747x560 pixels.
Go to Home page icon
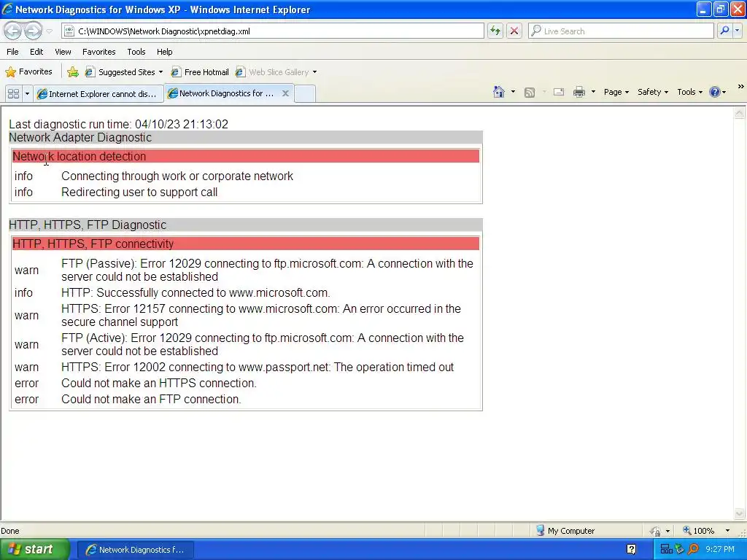(x=499, y=92)
